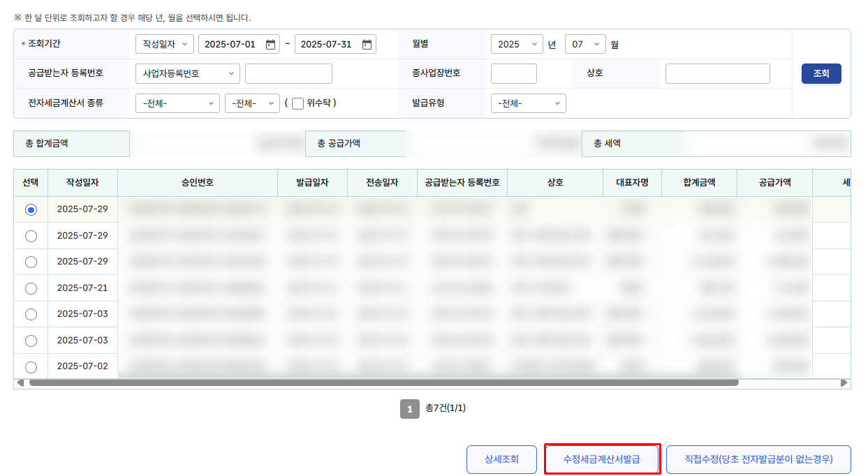The image size is (868, 476).
Task: Open first 전자세금계산서 종류 dropdown
Action: (x=177, y=103)
